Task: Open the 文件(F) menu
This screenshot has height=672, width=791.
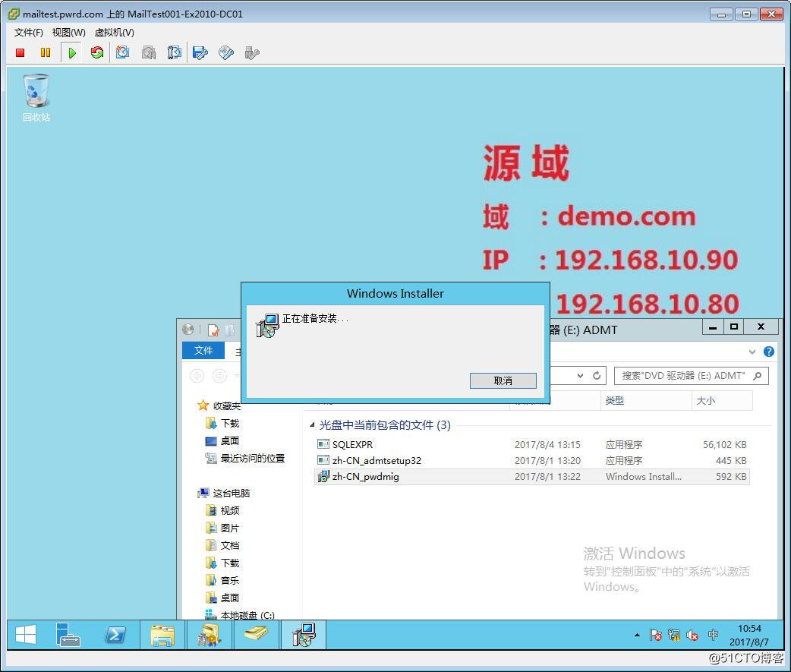Action: click(x=28, y=33)
